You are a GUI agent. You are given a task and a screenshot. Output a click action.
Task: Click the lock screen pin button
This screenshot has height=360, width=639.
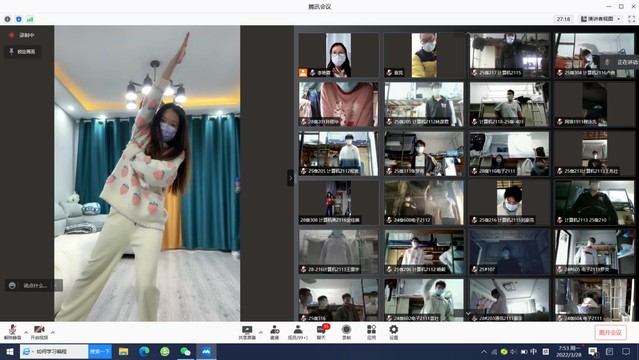[x=22, y=51]
